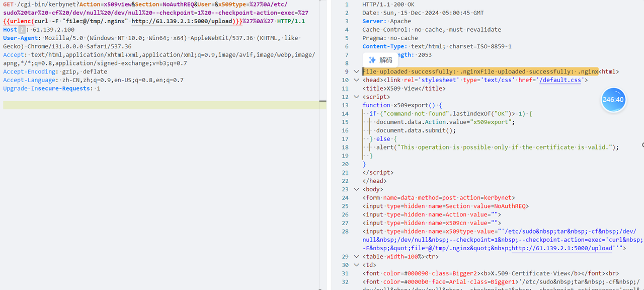Collapse the fold at response line 9
Screen dimensions: 644x290
click(357, 71)
